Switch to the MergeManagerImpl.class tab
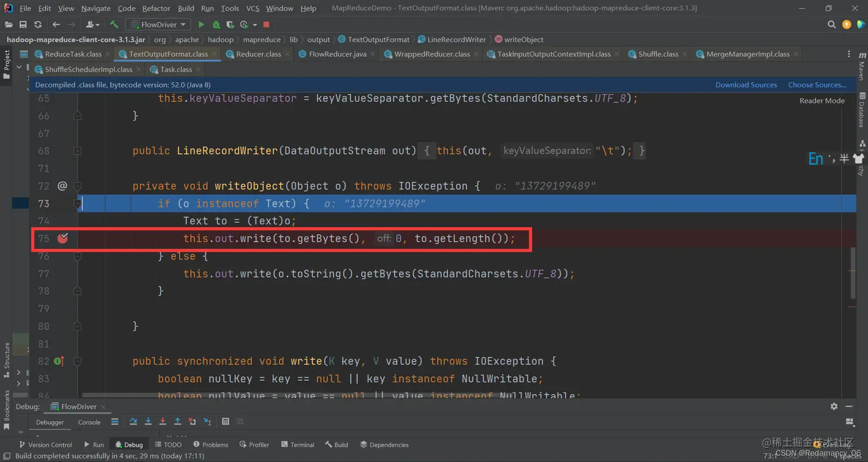This screenshot has width=868, height=462. point(747,54)
